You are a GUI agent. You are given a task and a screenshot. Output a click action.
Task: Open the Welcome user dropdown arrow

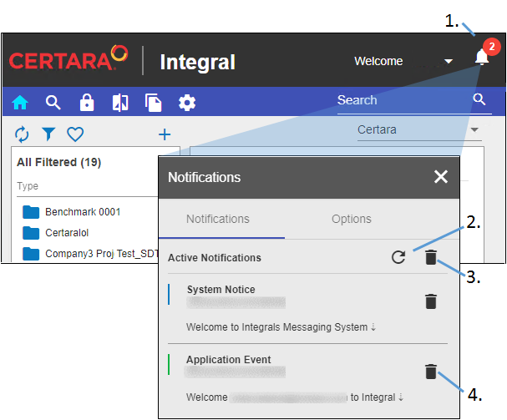(x=449, y=62)
